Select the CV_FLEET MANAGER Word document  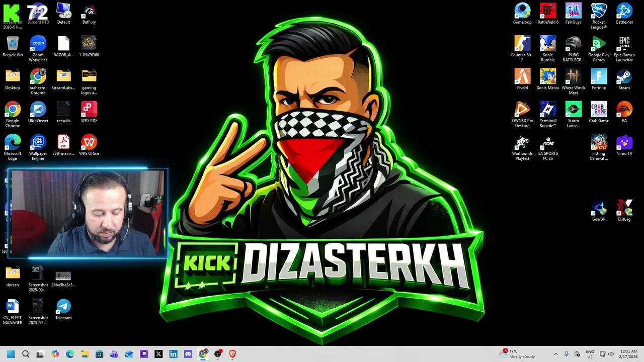[x=13, y=311]
